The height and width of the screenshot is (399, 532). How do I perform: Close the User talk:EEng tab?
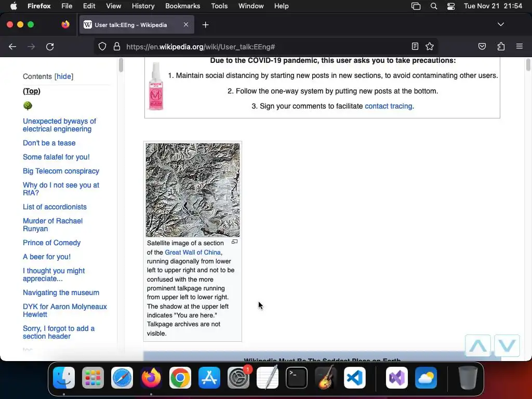pyautogui.click(x=186, y=24)
